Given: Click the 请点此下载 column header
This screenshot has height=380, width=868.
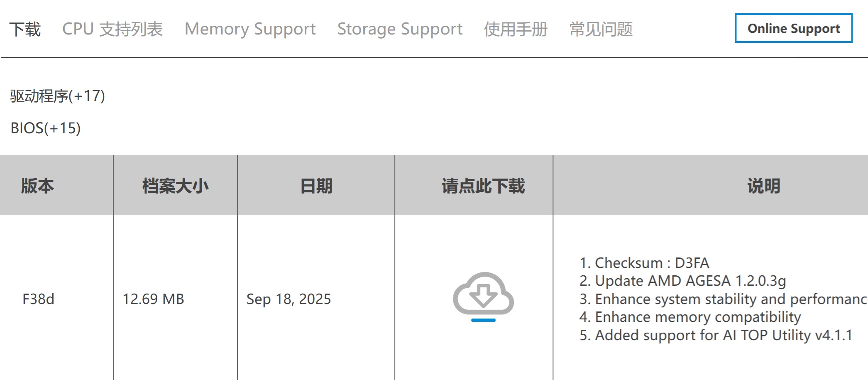Looking at the screenshot, I should coord(484,186).
